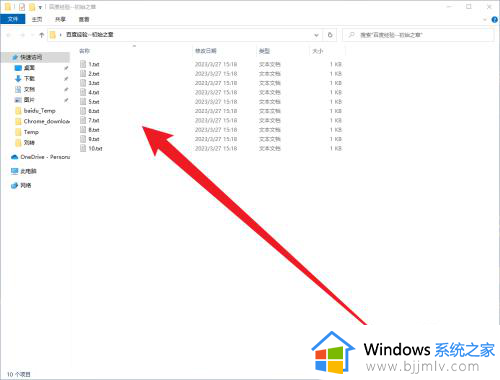500x380 pixels.
Task: Open 图片 pictures in quick access
Action: pyautogui.click(x=29, y=100)
